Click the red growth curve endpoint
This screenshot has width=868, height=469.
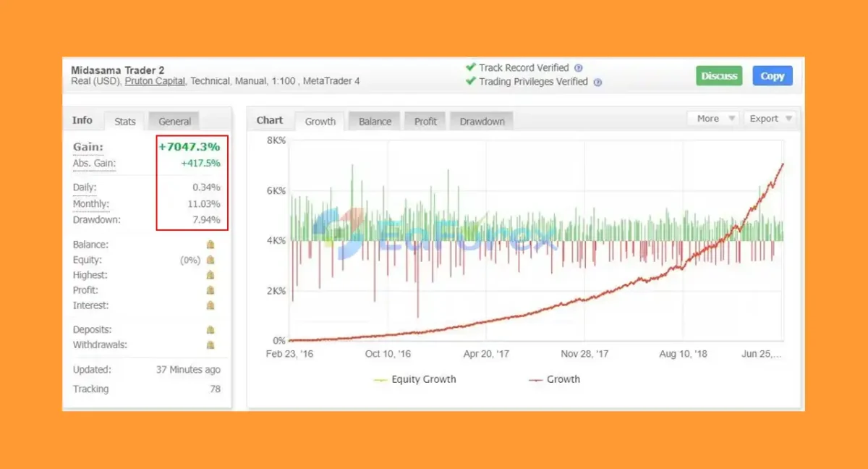pos(783,164)
